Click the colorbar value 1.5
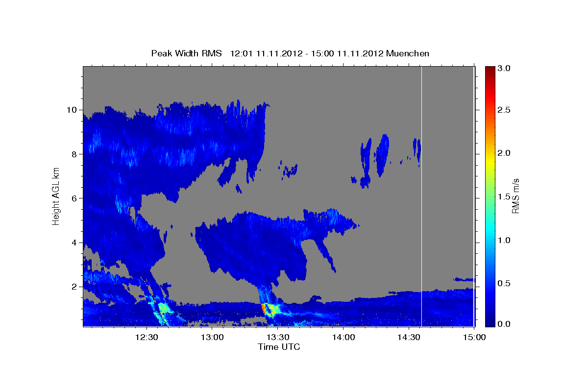The width and height of the screenshot is (588, 392). [505, 196]
